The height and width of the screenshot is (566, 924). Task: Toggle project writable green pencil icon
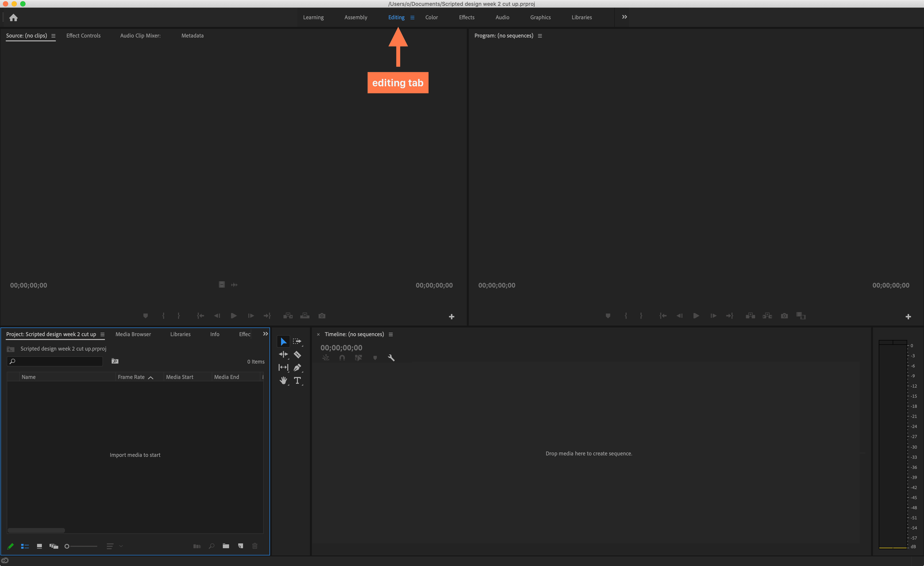(x=11, y=546)
